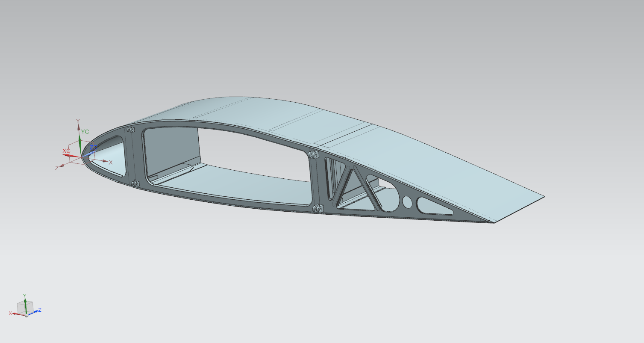Select the upper front spar bolt on the rib

(131, 130)
